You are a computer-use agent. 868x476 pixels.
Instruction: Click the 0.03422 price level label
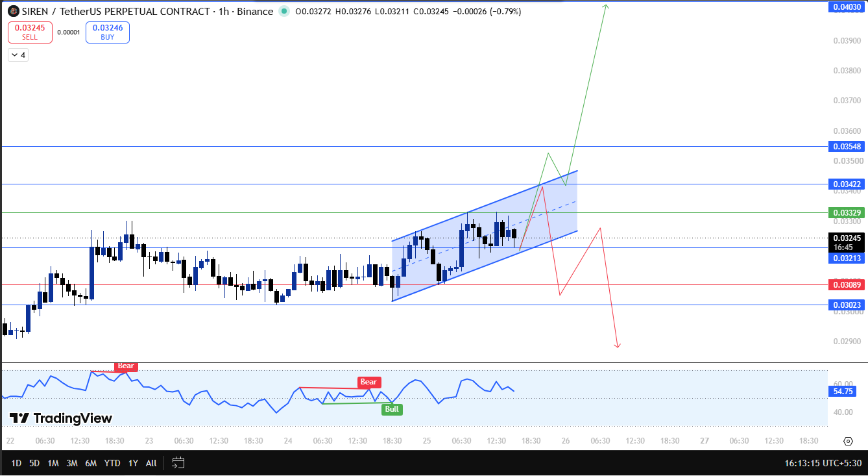tap(847, 184)
